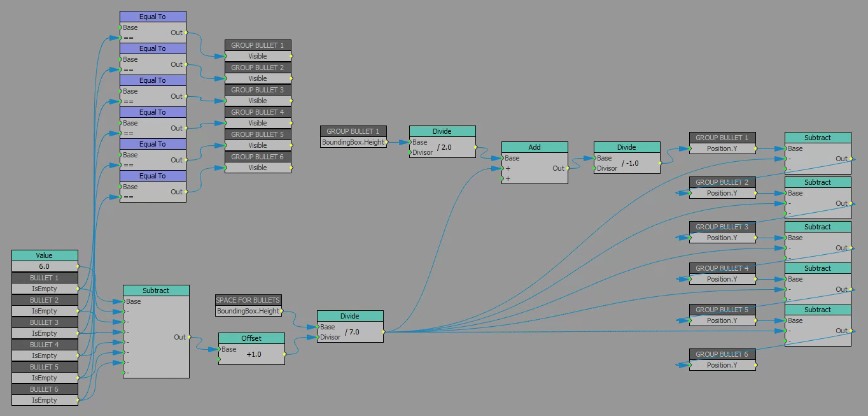This screenshot has width=868, height=416.
Task: Click the Out port label of the Add node
Action: [x=558, y=168]
